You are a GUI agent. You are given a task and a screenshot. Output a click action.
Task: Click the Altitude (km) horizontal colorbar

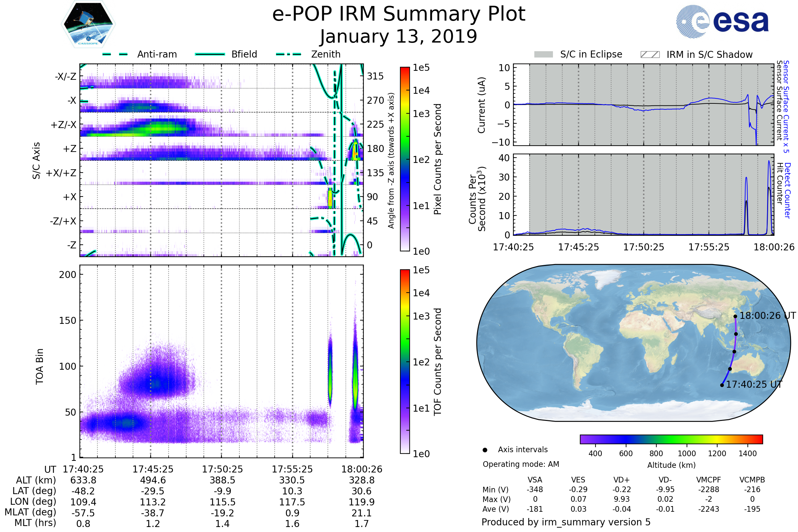tap(671, 439)
